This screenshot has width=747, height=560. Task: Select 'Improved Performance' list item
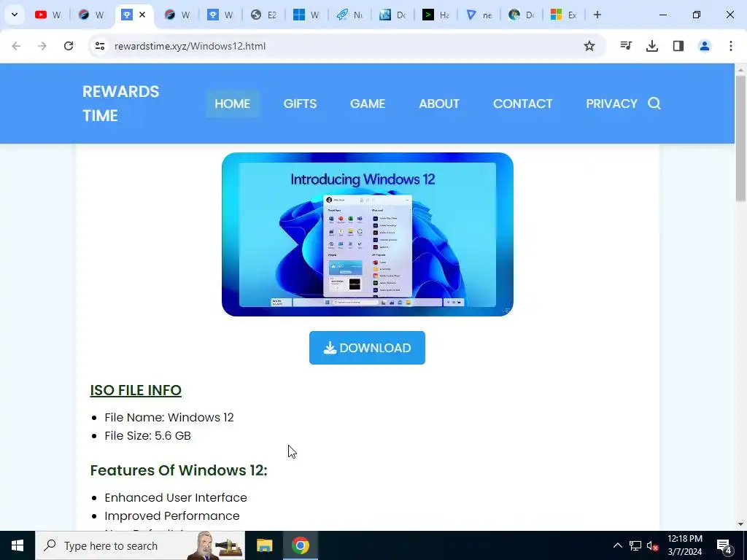(x=172, y=516)
